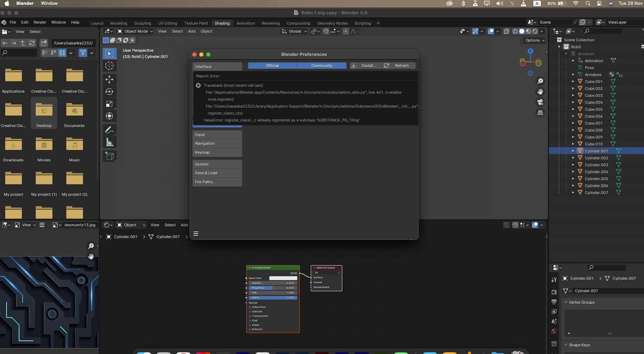Toggle X-ray mode in the viewport
644x354 pixels.
(506, 31)
